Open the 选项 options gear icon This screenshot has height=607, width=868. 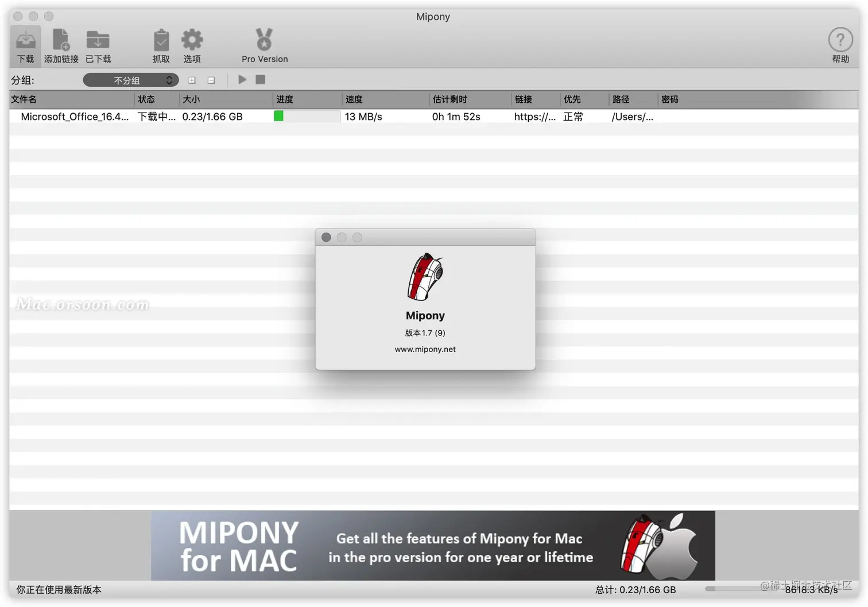pos(192,45)
